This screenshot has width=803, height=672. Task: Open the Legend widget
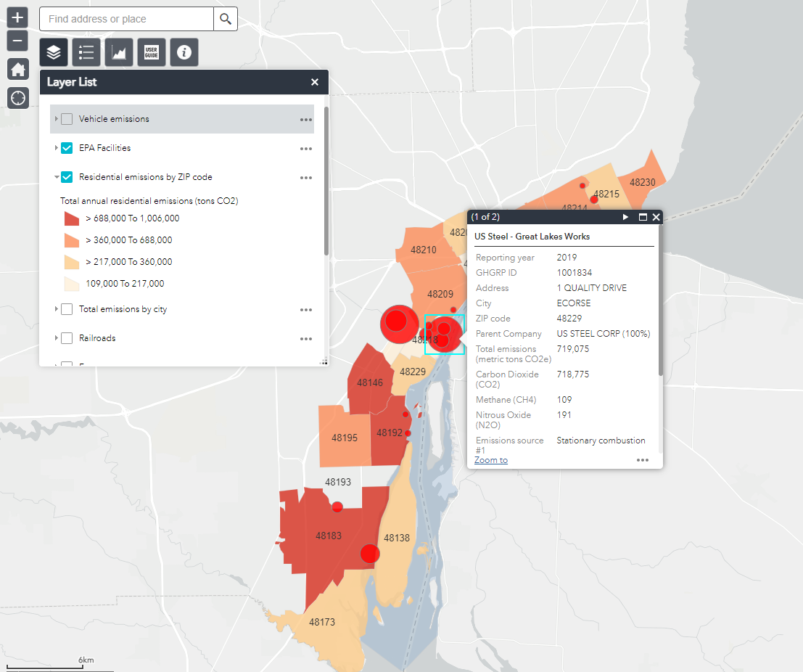tap(86, 52)
